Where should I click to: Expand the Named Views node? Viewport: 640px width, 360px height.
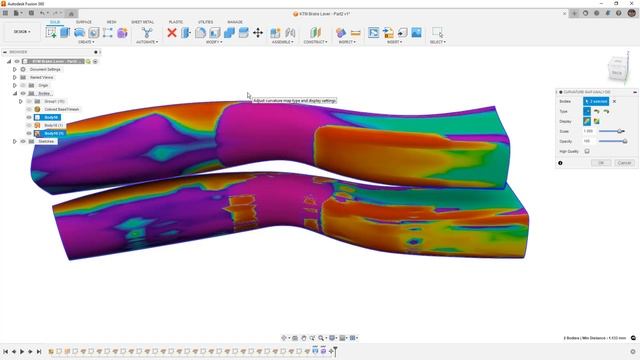[x=15, y=77]
